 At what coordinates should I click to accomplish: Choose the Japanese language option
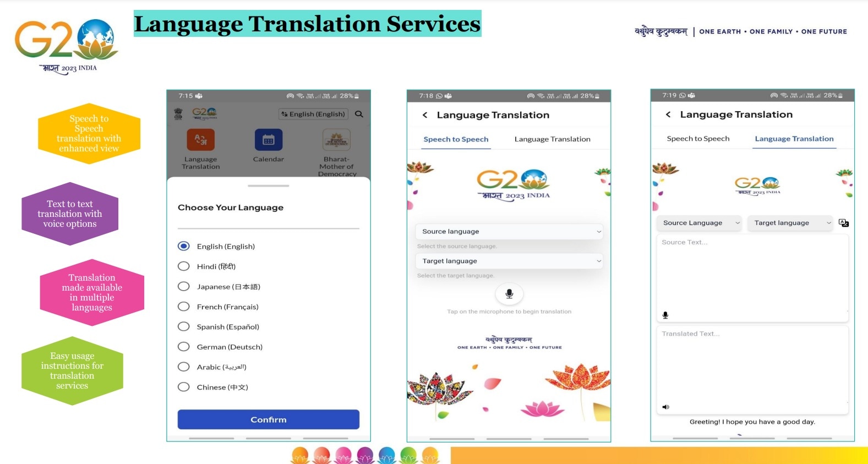pos(184,287)
